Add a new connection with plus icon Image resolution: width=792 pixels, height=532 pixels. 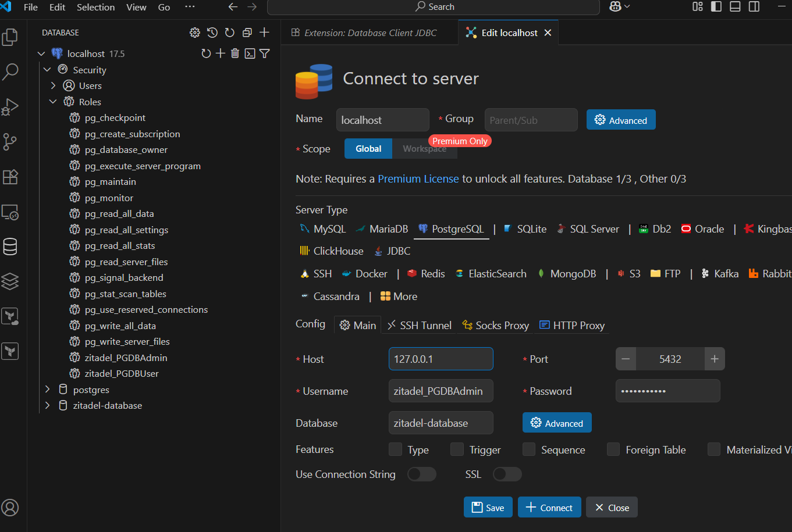click(264, 33)
